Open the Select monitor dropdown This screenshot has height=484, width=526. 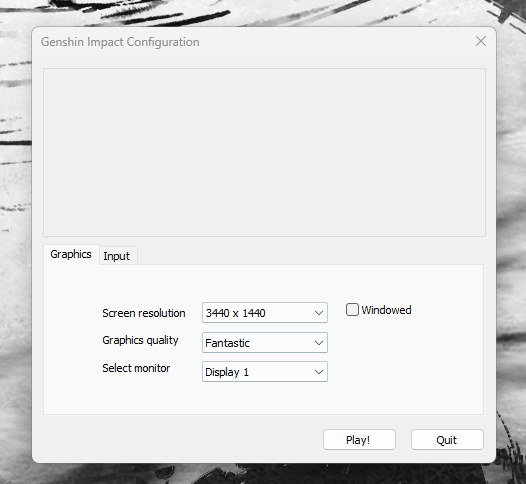[265, 372]
